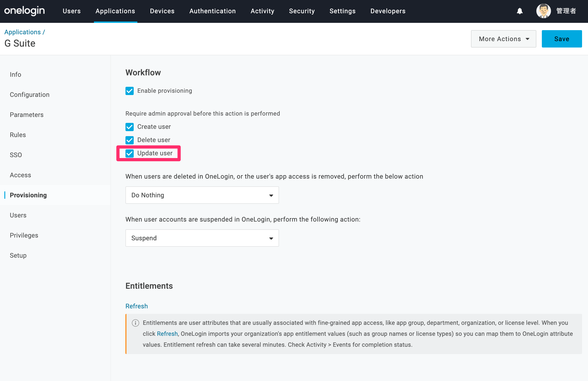588x381 pixels.
Task: Open the Users top menu
Action: pyautogui.click(x=72, y=11)
